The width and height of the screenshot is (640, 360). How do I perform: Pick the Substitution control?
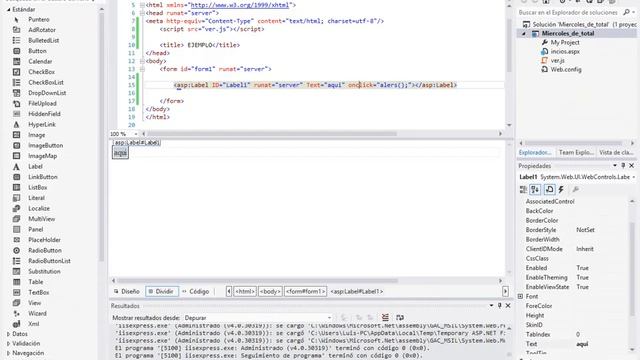tap(44, 272)
